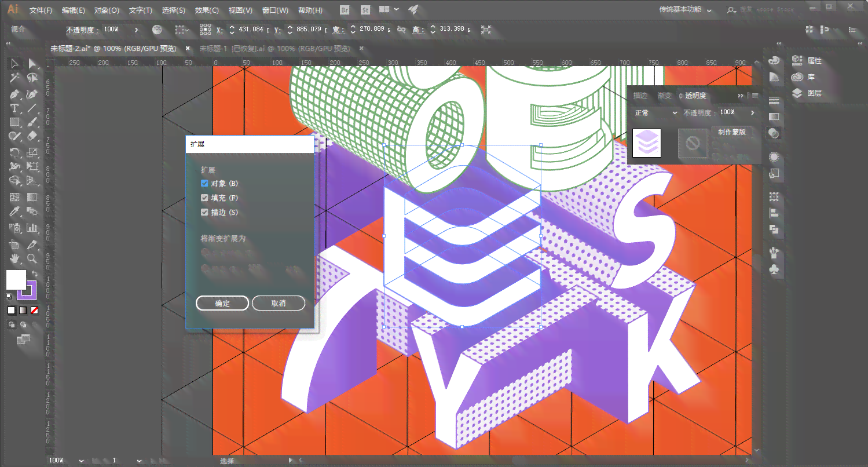The width and height of the screenshot is (868, 467).
Task: Open the Recolor Artwork color wheel icon
Action: 157,30
